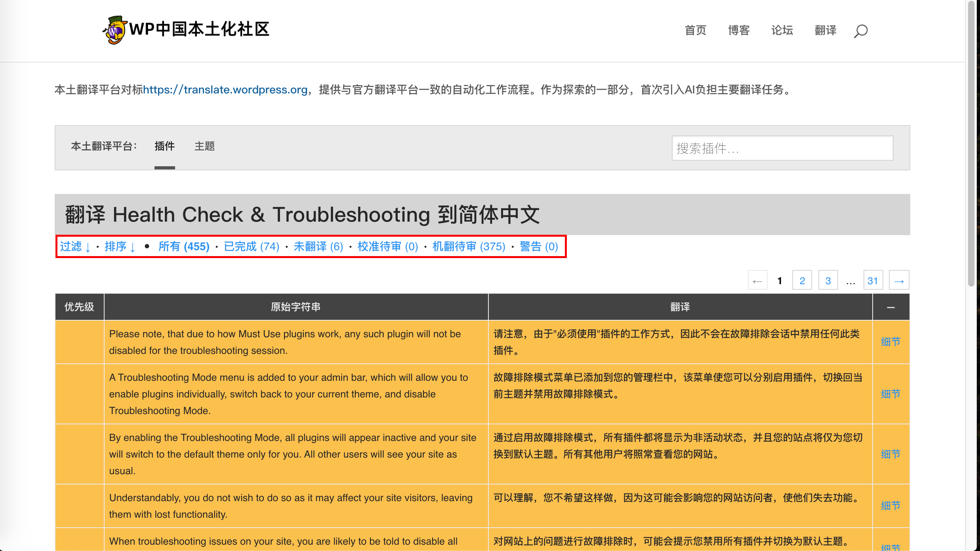Show 所有 (455) strings
980x551 pixels.
[x=184, y=247]
